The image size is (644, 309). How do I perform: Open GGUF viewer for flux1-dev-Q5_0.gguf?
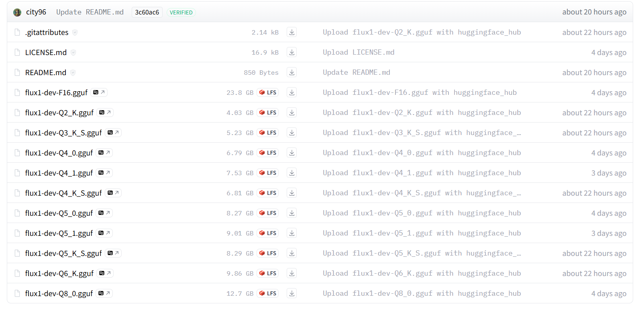104,213
